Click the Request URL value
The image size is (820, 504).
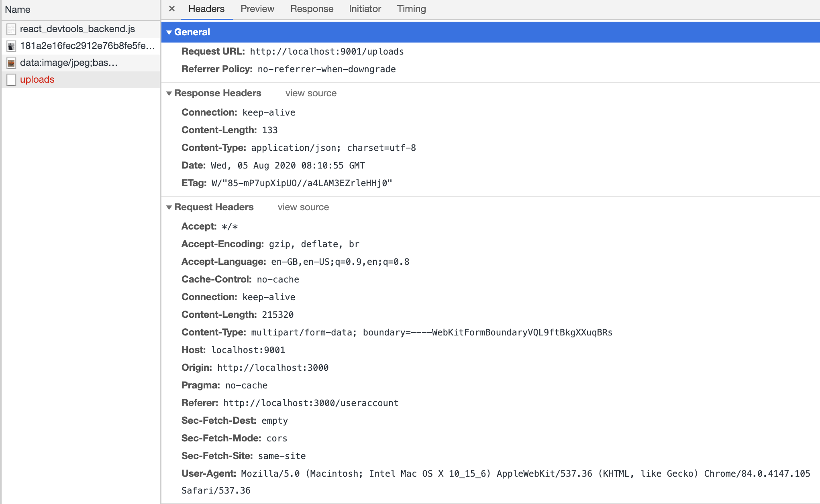(326, 51)
